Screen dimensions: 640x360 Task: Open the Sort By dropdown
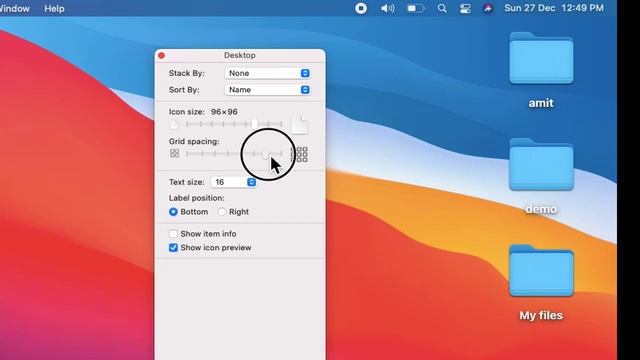(x=267, y=90)
